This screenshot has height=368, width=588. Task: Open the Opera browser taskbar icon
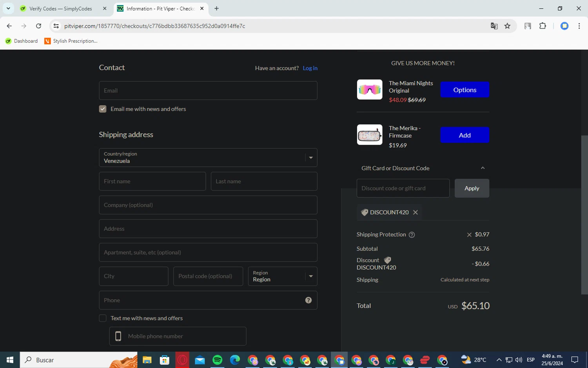(x=182, y=360)
